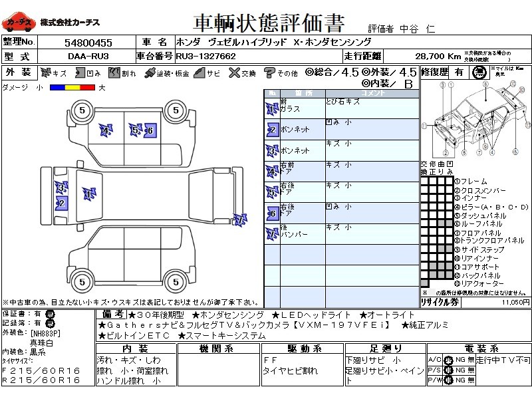Select the 割れ crack legend icon

click(114, 72)
